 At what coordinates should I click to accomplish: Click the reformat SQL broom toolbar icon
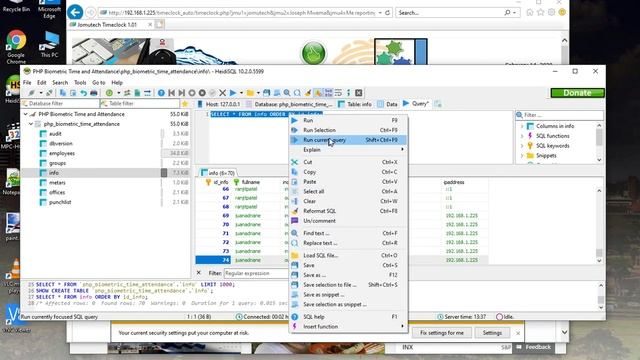[308, 93]
